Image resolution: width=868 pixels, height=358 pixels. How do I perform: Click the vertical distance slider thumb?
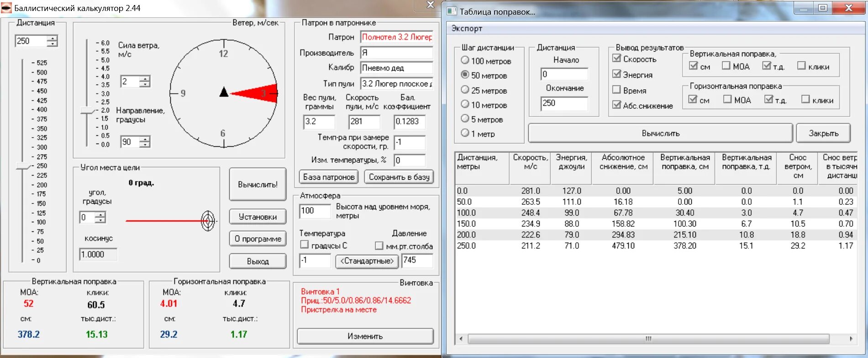23,166
